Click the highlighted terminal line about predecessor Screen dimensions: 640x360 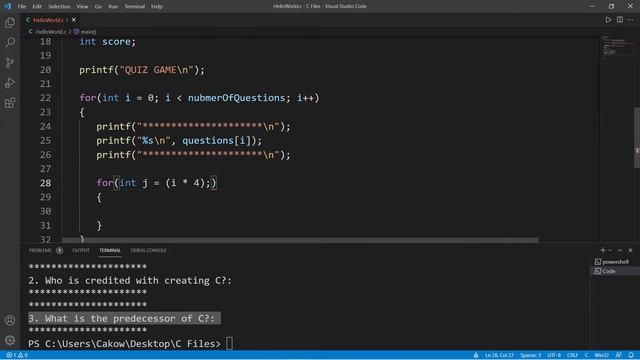124,318
